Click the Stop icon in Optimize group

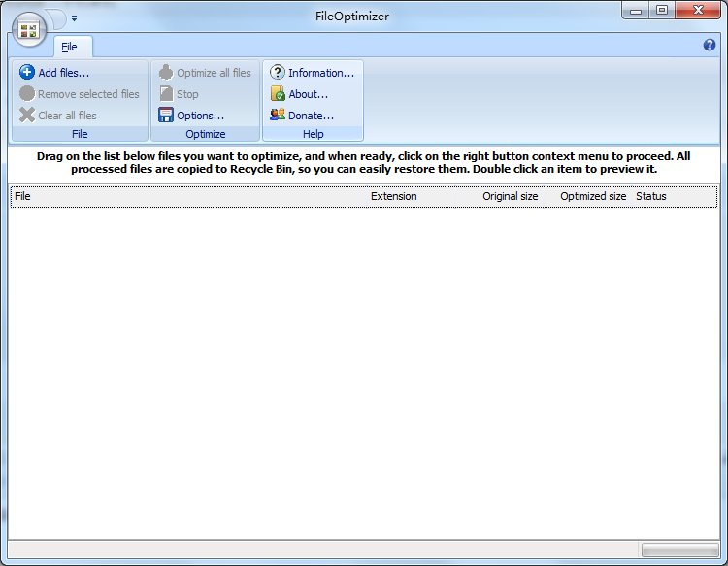166,93
